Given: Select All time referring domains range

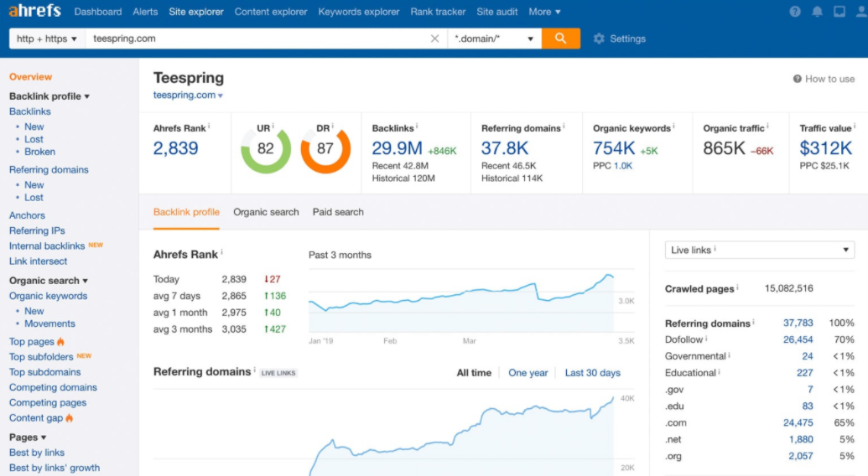Looking at the screenshot, I should tap(474, 373).
